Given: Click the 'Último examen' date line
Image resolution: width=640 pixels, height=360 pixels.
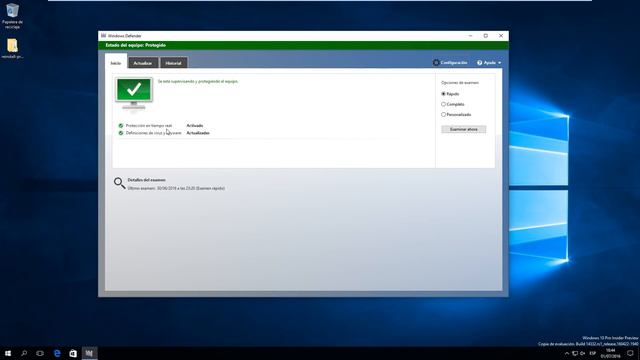Looking at the screenshot, I should (176, 189).
